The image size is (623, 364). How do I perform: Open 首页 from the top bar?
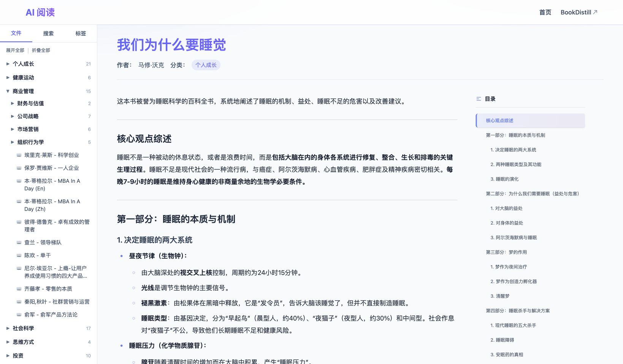pos(545,12)
